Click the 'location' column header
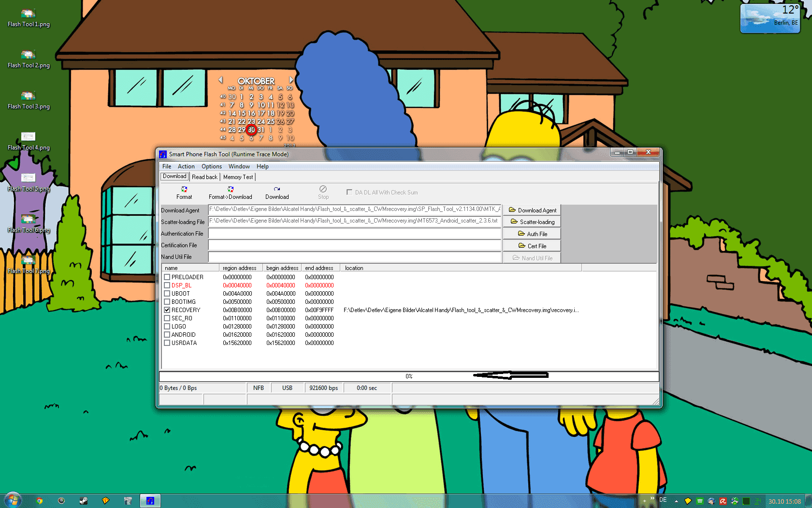Viewport: 812px width, 508px height. 461,268
